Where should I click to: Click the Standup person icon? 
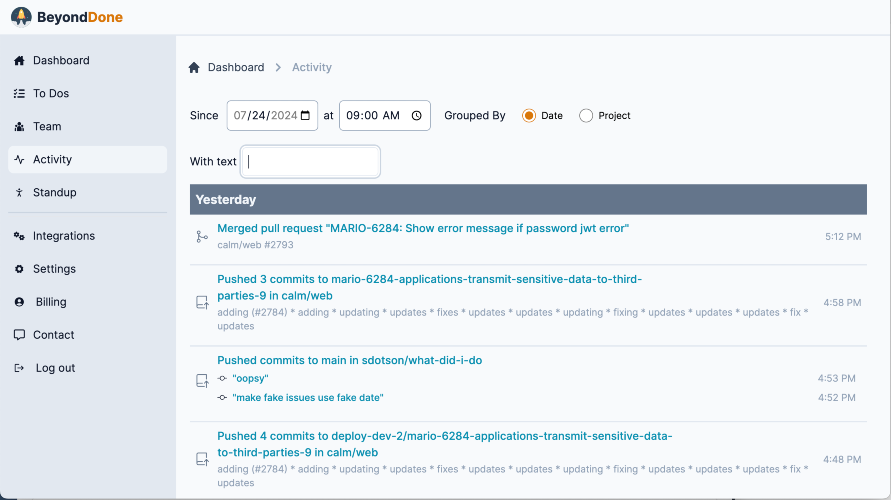19,193
